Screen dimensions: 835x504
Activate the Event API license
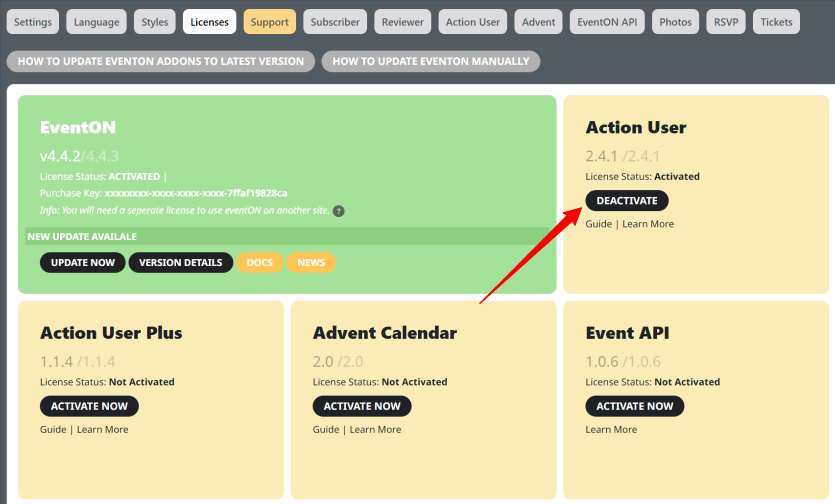[x=635, y=406]
